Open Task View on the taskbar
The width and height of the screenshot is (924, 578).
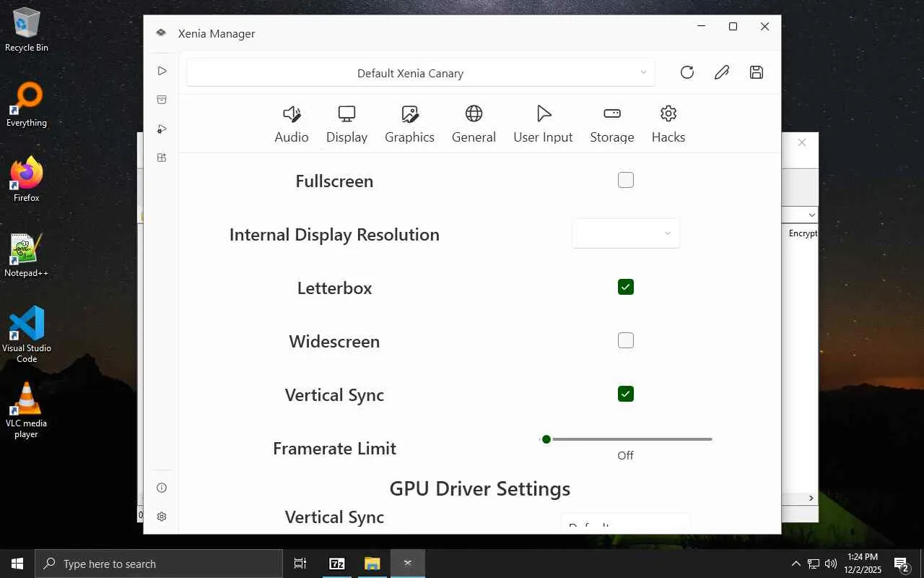pyautogui.click(x=300, y=564)
